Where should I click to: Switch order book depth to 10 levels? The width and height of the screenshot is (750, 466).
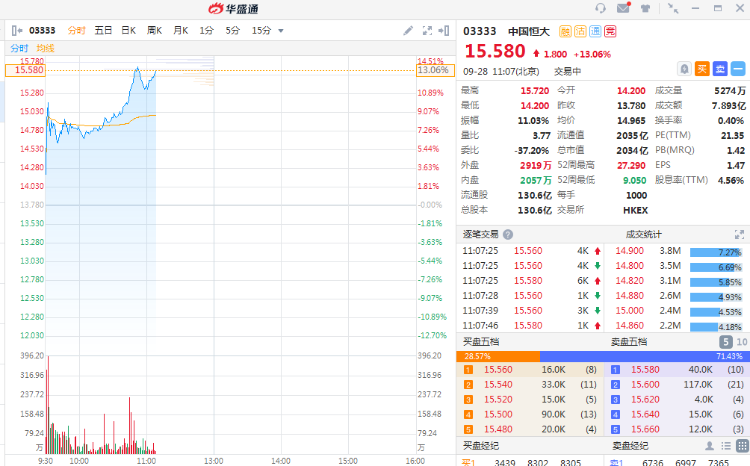pyautogui.click(x=741, y=341)
